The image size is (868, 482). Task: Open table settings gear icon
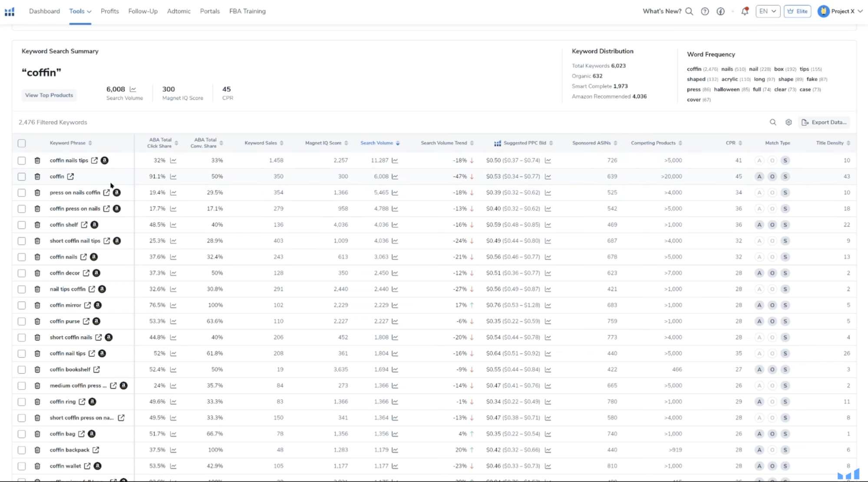point(789,122)
